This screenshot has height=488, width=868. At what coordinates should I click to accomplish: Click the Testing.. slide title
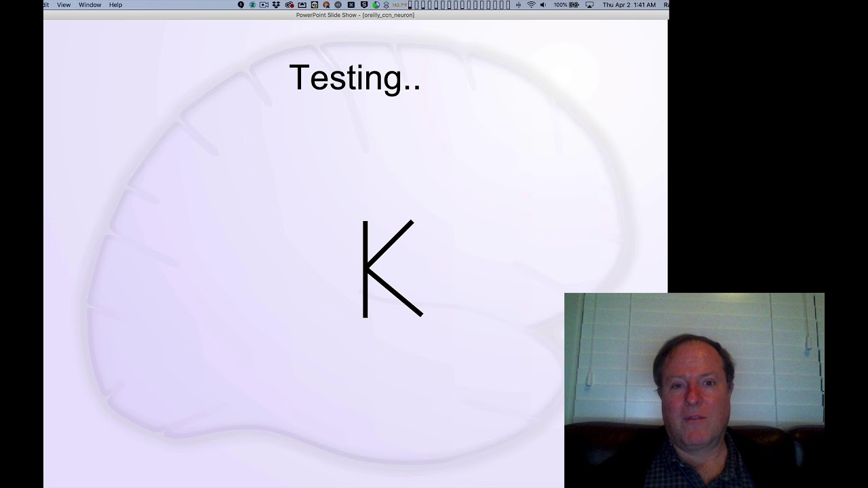pos(355,78)
